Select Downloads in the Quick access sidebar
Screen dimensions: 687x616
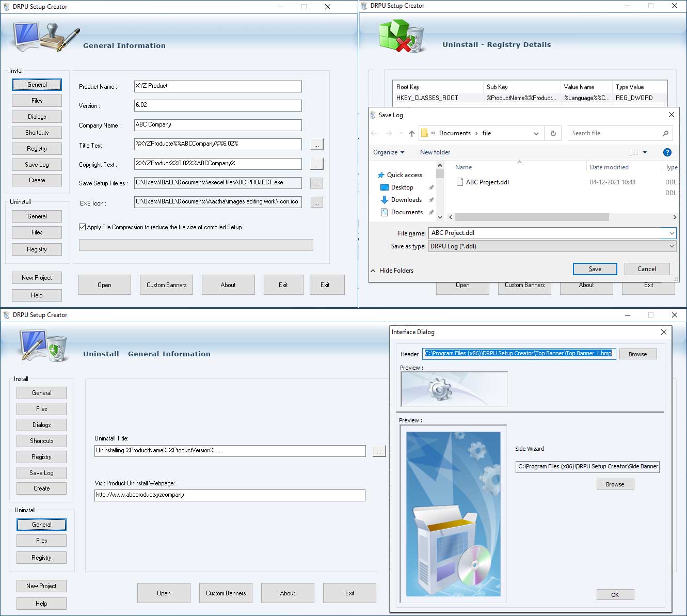click(406, 200)
